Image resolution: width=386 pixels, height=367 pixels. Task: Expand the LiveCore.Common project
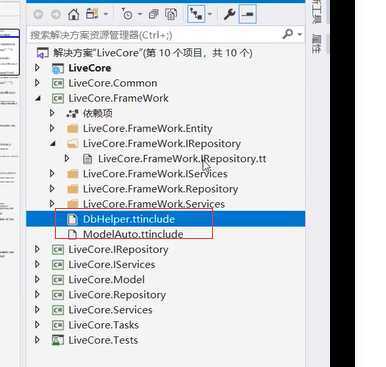[x=37, y=83]
